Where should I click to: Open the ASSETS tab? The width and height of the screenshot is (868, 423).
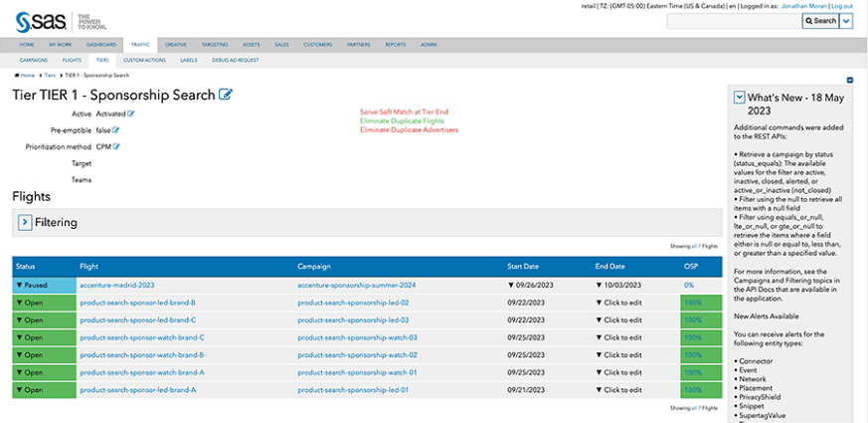252,45
